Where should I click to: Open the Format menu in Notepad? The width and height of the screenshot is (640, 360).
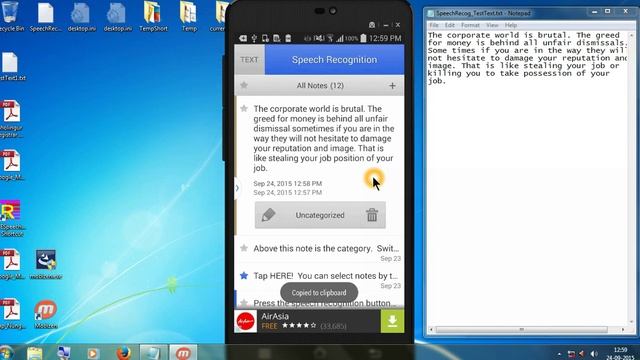(x=470, y=25)
